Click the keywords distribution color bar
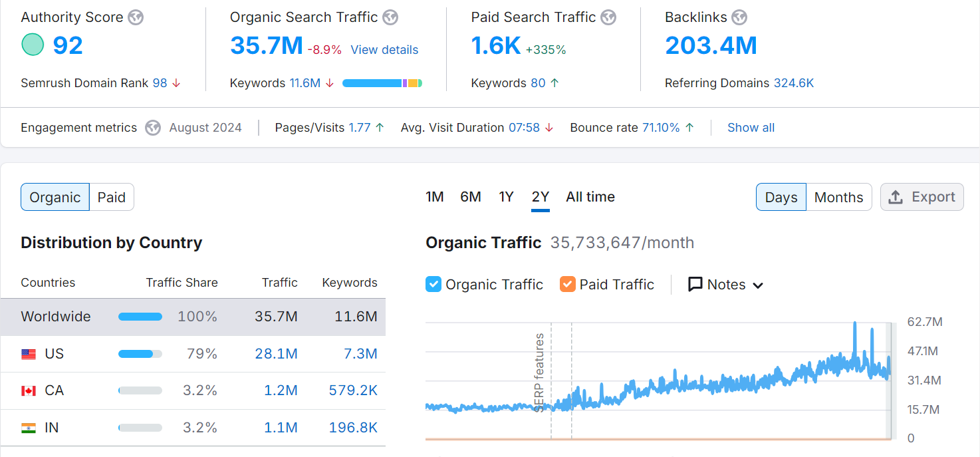The image size is (980, 457). (x=382, y=83)
